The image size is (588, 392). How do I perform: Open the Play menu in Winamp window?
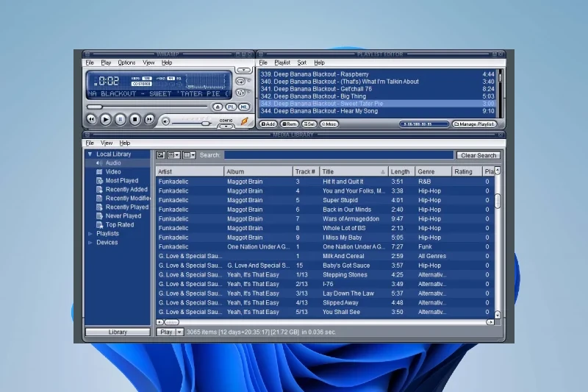(106, 63)
